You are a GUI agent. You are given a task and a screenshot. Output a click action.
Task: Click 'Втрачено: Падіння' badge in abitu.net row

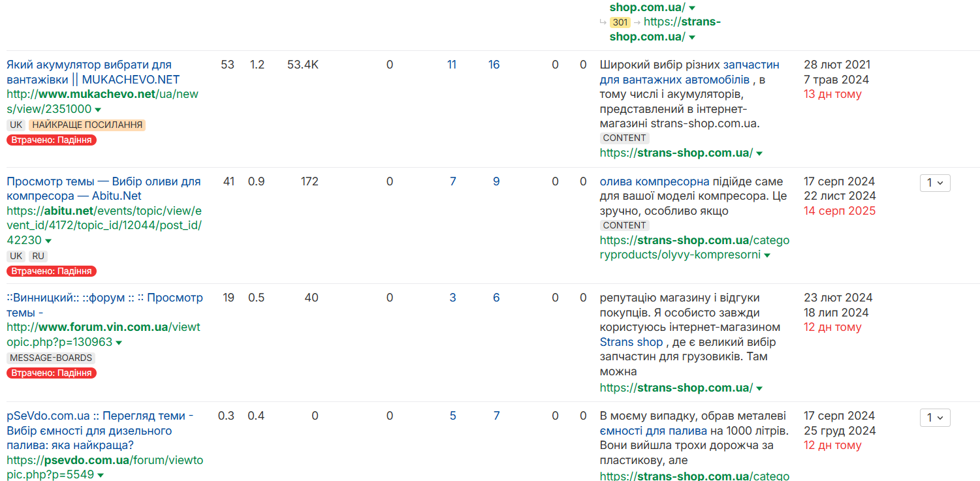pyautogui.click(x=52, y=271)
